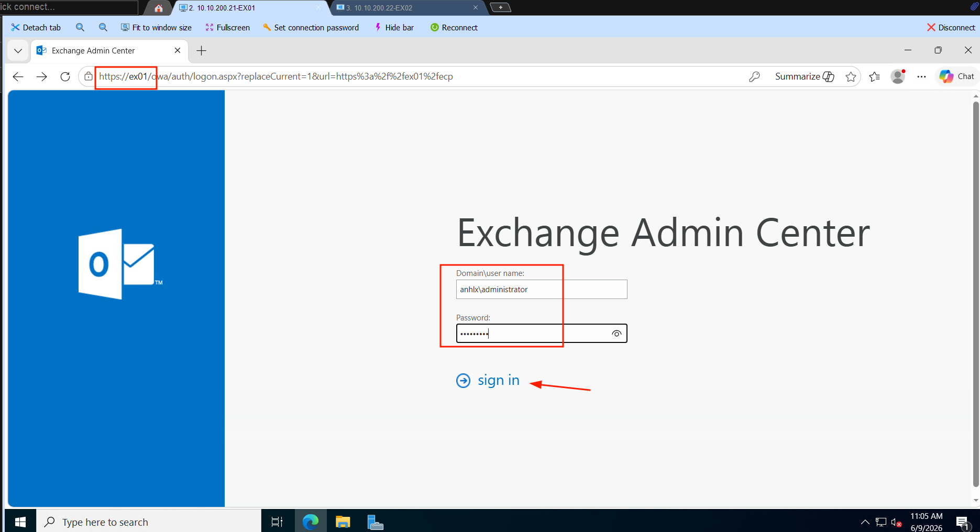Go back with browser back arrow
Viewport: 980px width, 532px height.
(x=18, y=76)
